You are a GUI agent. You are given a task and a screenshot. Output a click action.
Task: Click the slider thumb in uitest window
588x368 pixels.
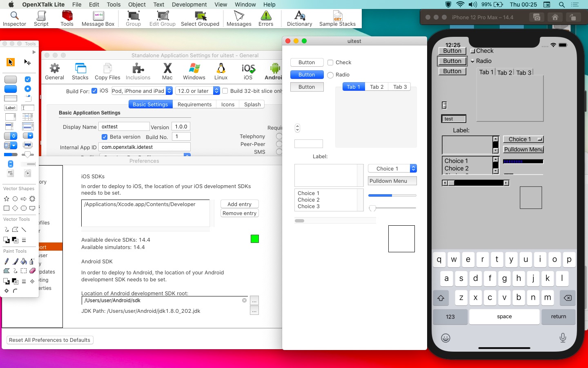[372, 209]
